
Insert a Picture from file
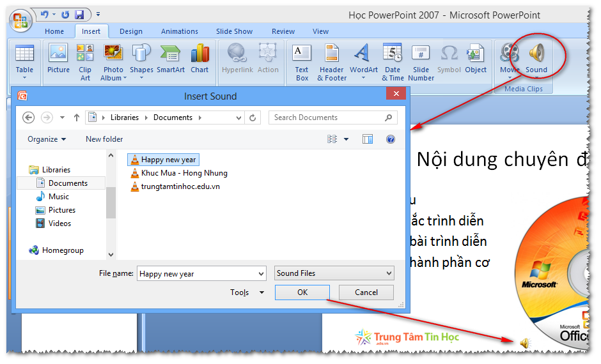coord(58,58)
